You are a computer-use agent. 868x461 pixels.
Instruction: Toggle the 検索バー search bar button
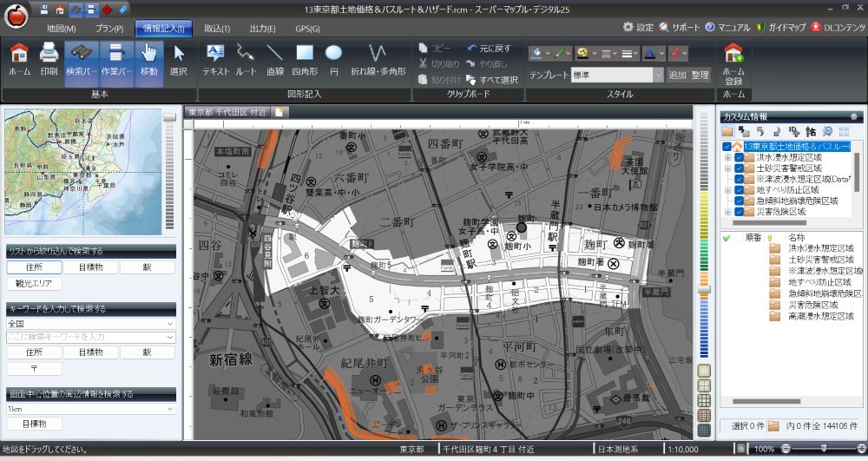[81, 59]
